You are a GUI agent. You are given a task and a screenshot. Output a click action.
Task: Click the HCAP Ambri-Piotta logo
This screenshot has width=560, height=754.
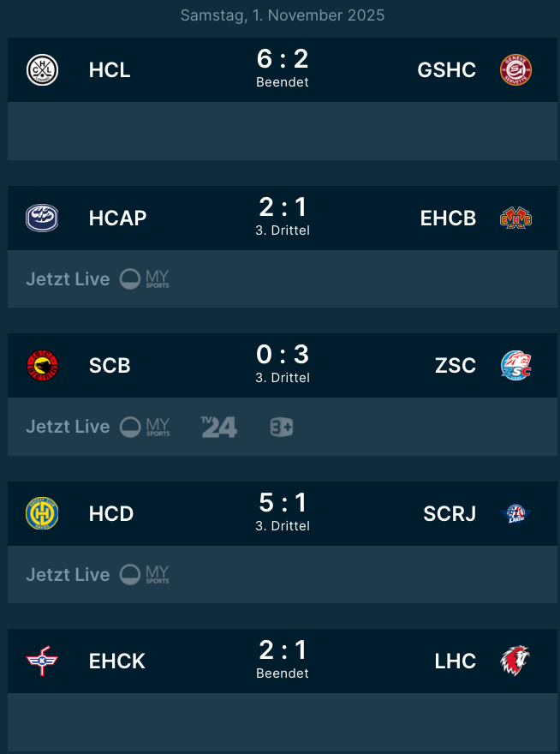pos(42,218)
